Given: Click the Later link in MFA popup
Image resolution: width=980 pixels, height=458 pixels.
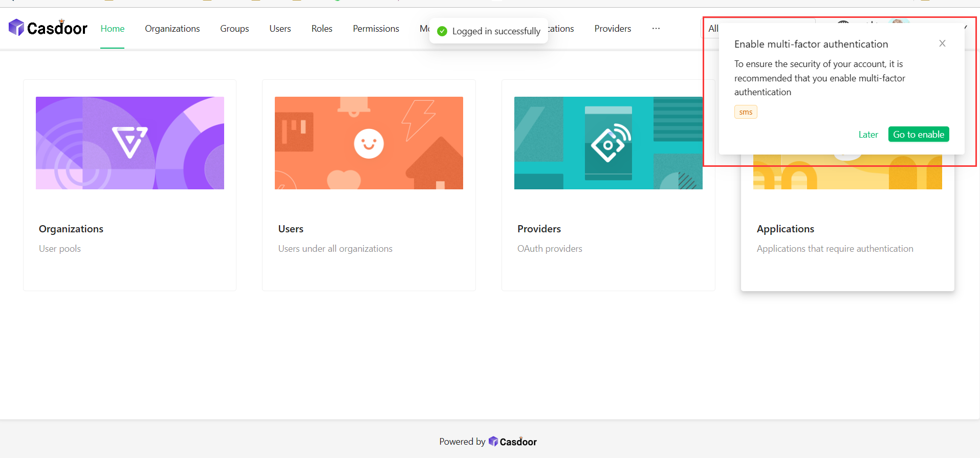Looking at the screenshot, I should (x=868, y=135).
